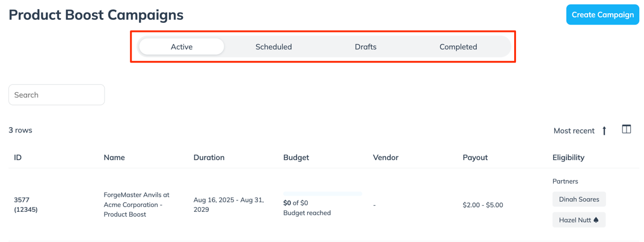Click the Eligibility column header
Screen dimensions: 644x242
point(568,158)
